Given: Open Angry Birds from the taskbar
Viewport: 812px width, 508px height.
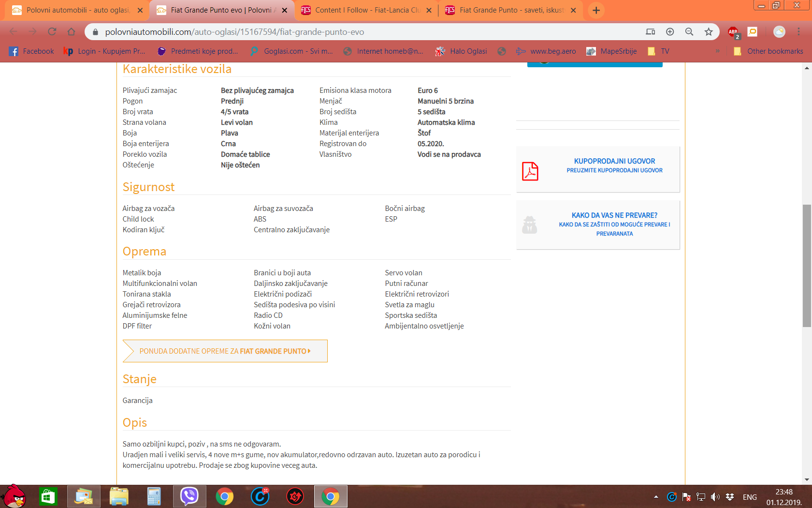Looking at the screenshot, I should [14, 496].
